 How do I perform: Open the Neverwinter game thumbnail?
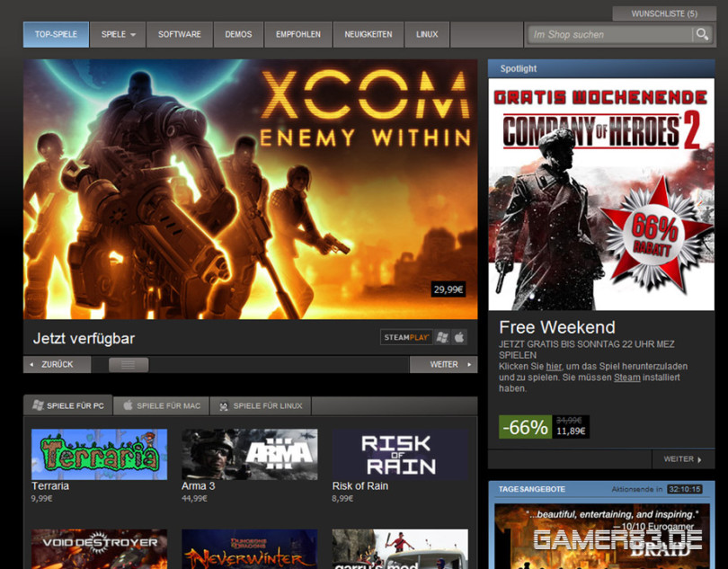point(249,549)
